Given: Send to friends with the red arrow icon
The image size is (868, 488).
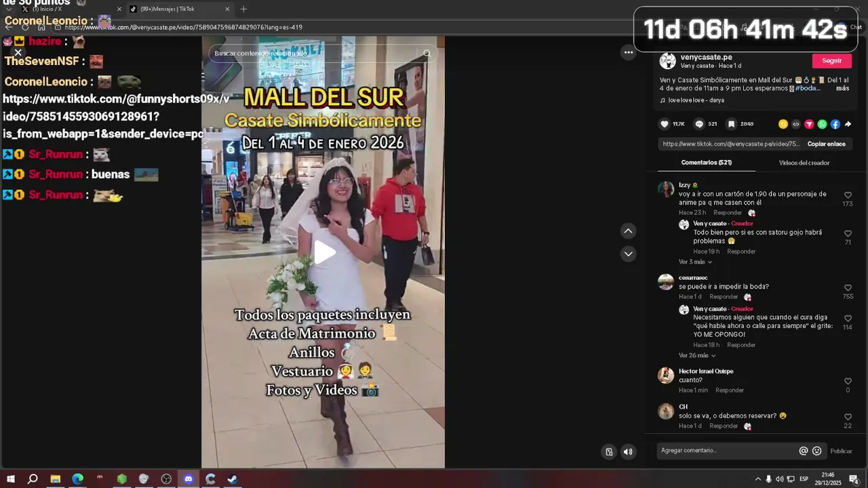Looking at the screenshot, I should (809, 124).
